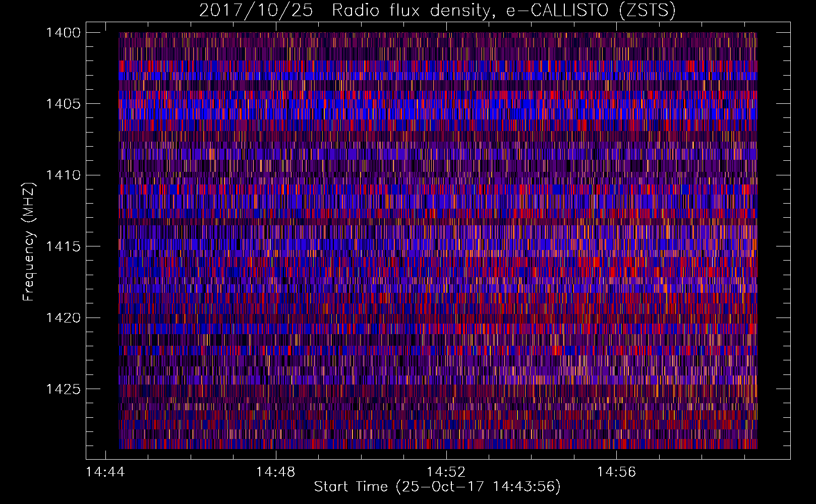Click the 'Start Time (25-Oct-17 14:43:56)' label
Image resolution: width=816 pixels, height=504 pixels.
437,487
